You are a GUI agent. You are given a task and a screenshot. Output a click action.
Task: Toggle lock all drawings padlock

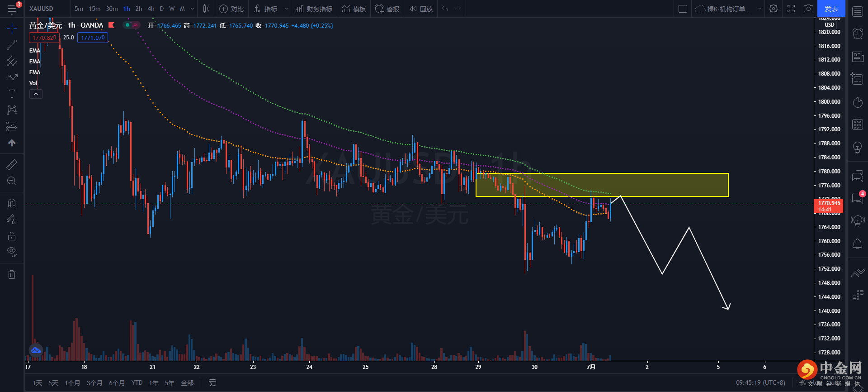pyautogui.click(x=12, y=236)
